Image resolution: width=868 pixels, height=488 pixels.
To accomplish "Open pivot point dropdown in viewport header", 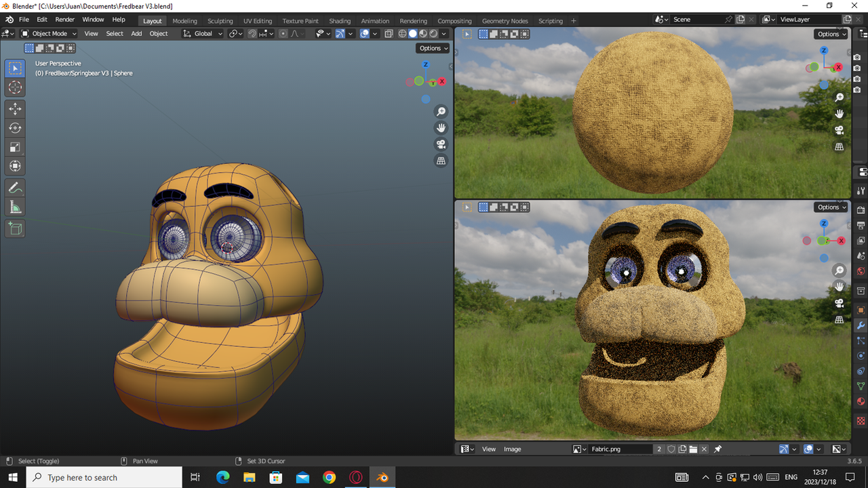I will tap(235, 33).
